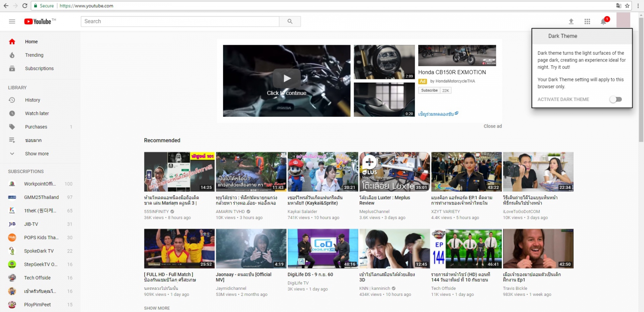Viewport: 644px width, 312px height.
Task: Open WorkpointOfficial channel avatar
Action: 12,184
